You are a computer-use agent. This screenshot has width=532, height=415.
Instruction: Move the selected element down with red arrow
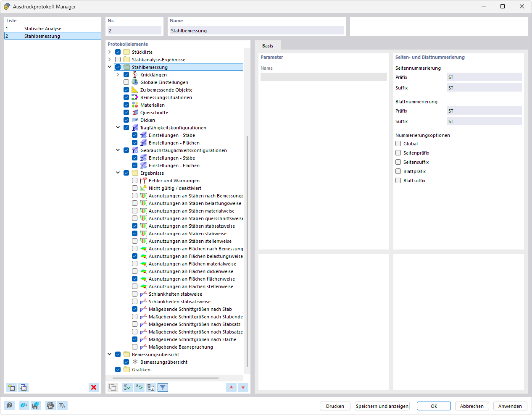[x=243, y=387]
